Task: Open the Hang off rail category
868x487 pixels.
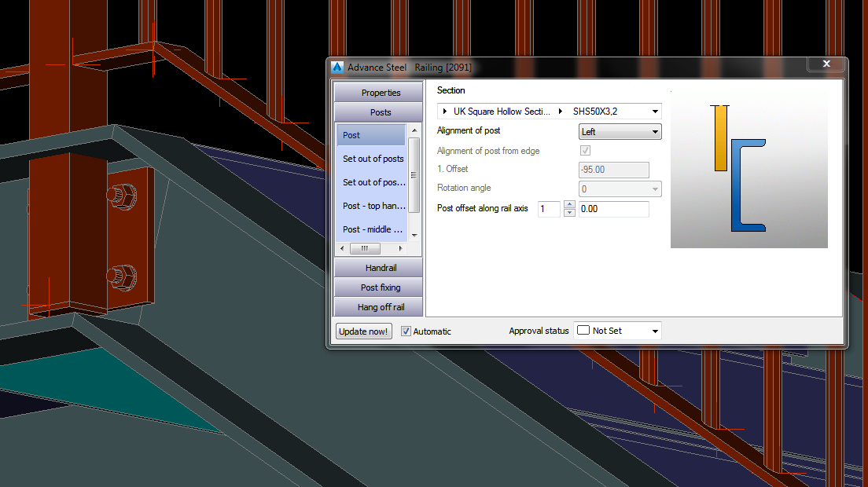Action: 379,307
